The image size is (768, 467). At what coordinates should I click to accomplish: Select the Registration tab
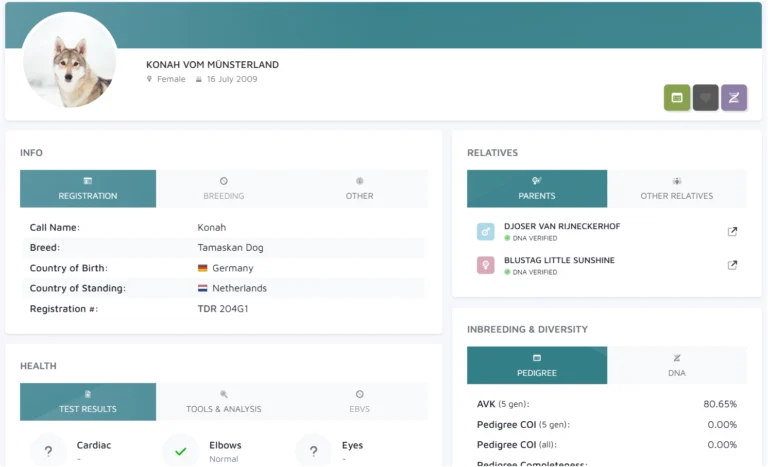(88, 189)
